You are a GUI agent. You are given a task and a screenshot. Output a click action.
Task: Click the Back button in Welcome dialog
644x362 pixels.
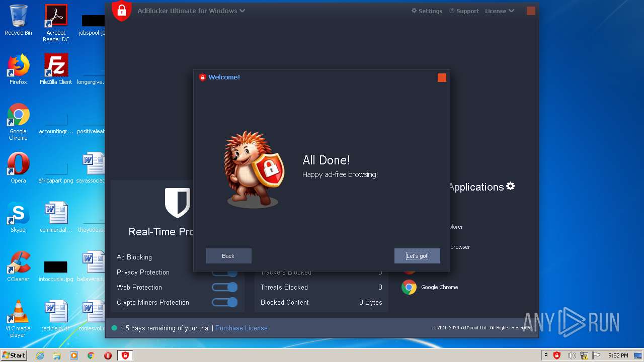click(228, 256)
